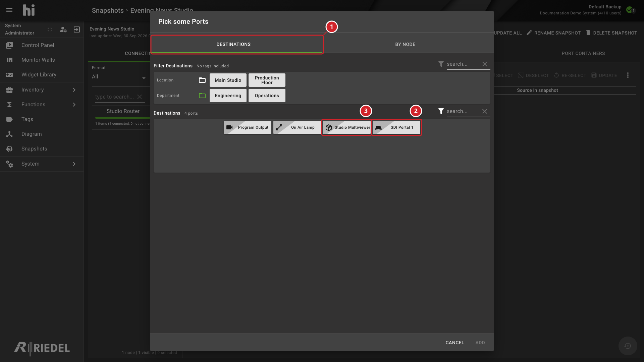Expand the System sidebar section
The width and height of the screenshot is (644, 362).
(42, 164)
